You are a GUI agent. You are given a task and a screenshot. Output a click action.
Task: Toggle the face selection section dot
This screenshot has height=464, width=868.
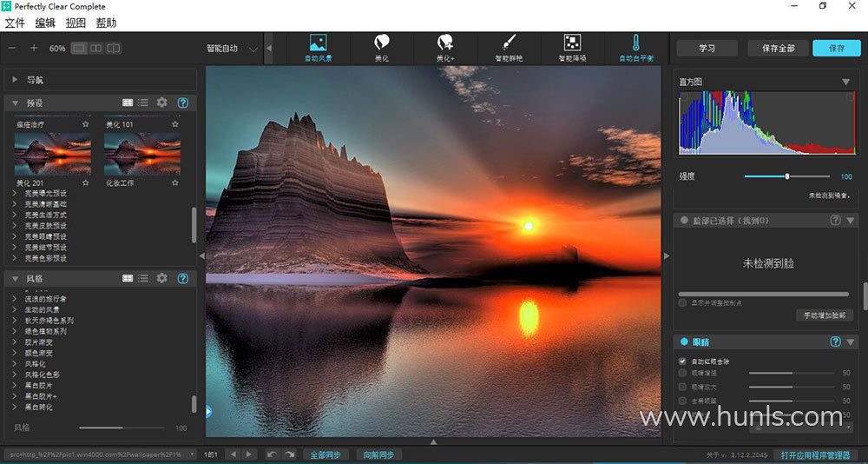[684, 220]
